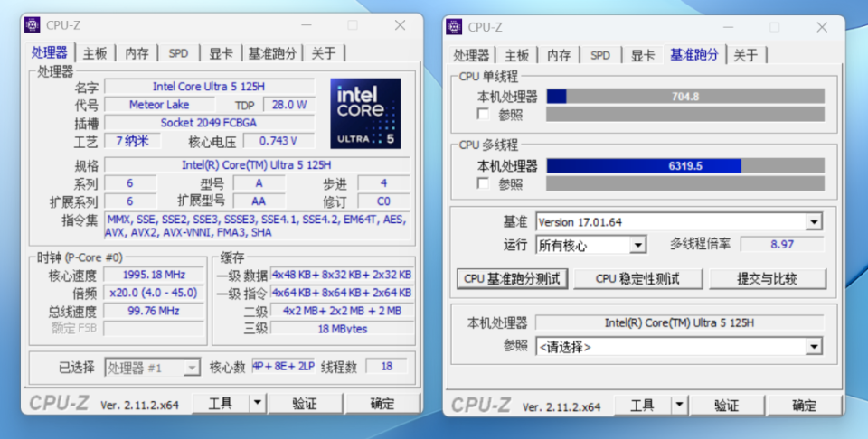
Task: Open 关于 tab in left window
Action: click(x=324, y=53)
